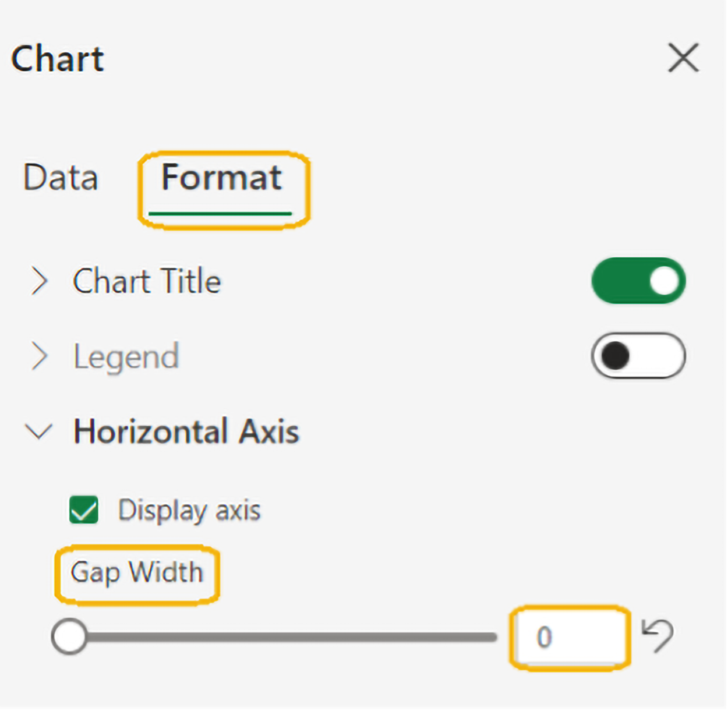Click the underline beneath the Format tab
Screen dimensions: 728x711
(221, 214)
